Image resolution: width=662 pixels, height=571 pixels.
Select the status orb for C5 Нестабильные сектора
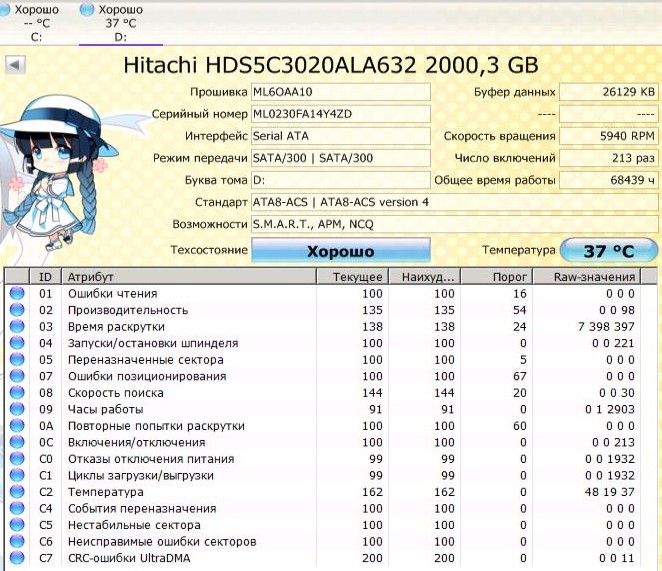pos(17,525)
